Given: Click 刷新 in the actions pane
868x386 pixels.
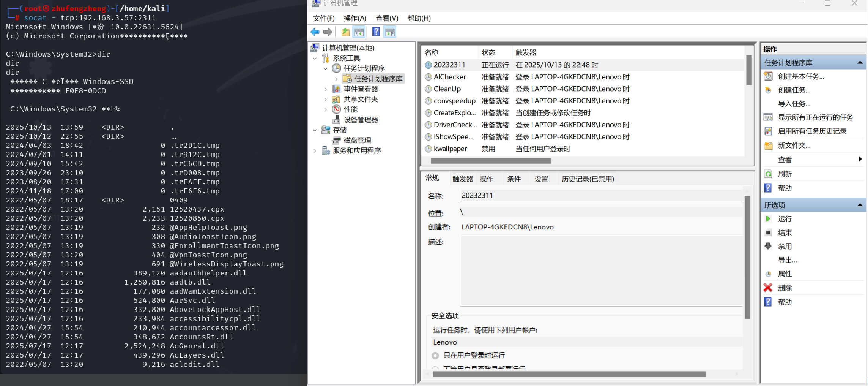Looking at the screenshot, I should tap(785, 174).
